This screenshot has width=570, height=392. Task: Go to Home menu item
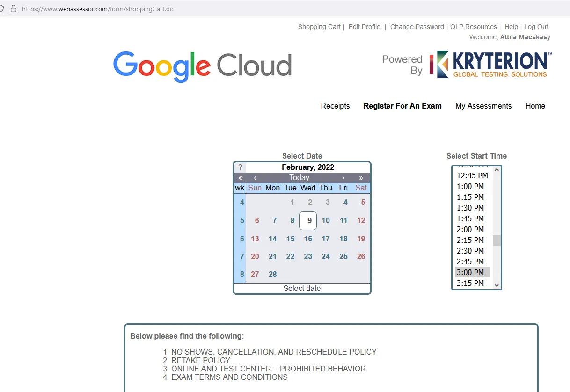[x=535, y=106]
